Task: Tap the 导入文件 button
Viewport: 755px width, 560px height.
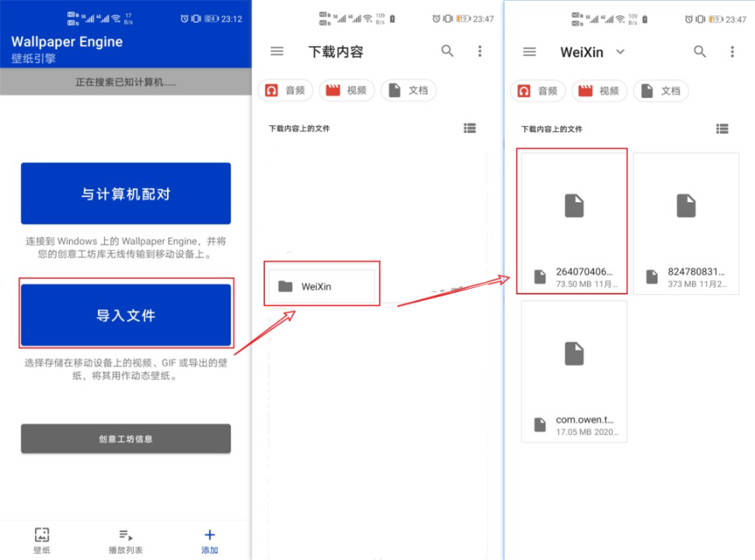Action: (x=126, y=315)
